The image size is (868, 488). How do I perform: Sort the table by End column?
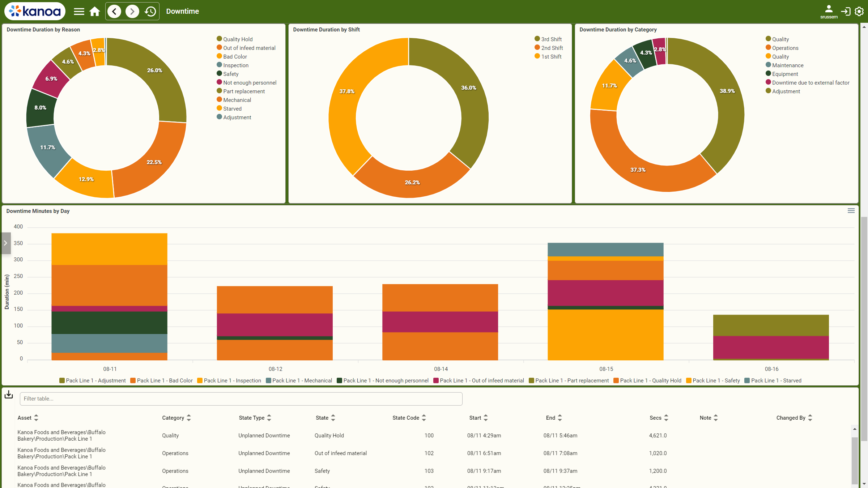point(554,418)
